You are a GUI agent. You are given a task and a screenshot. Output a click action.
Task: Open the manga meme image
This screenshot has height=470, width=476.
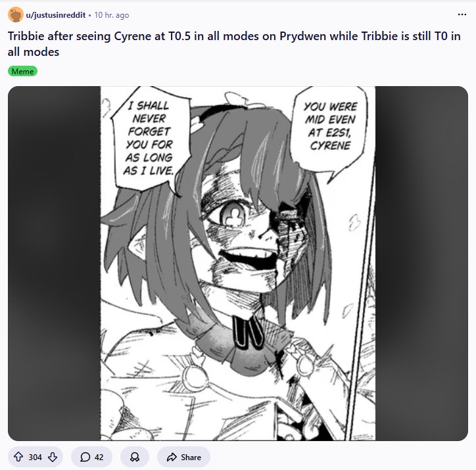click(238, 264)
